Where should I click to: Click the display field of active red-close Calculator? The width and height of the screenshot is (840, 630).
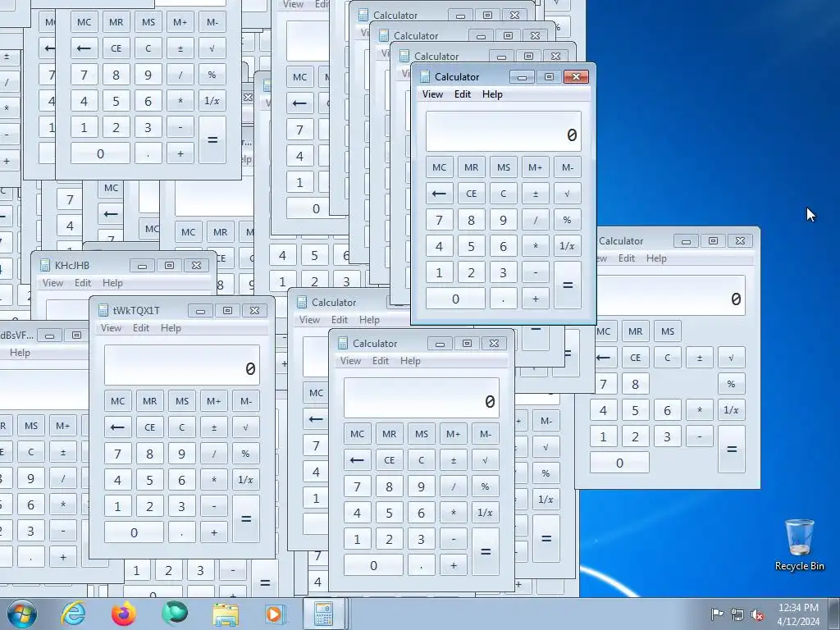coord(504,131)
